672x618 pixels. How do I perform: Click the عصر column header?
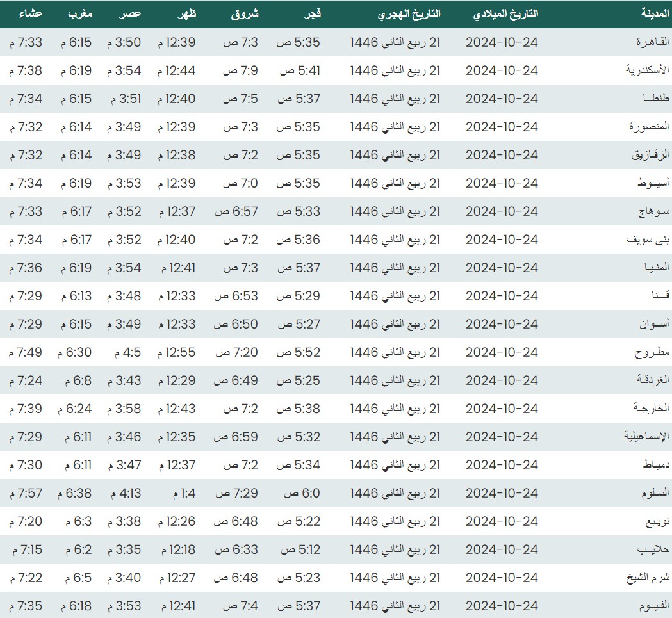[131, 13]
